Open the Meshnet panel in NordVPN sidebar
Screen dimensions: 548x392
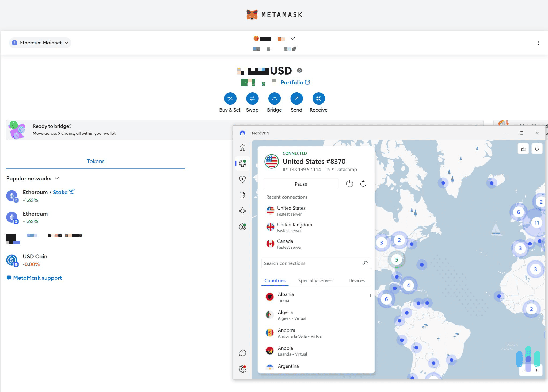[243, 211]
